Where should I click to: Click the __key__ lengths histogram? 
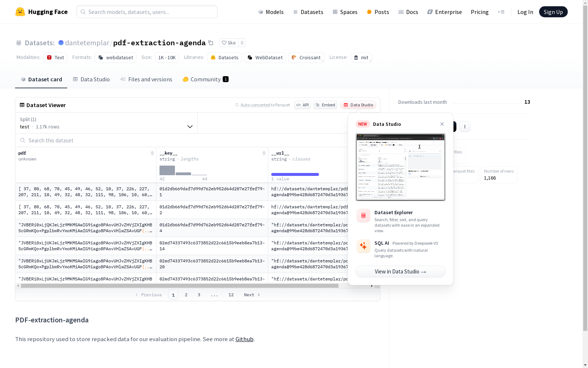coord(183,170)
